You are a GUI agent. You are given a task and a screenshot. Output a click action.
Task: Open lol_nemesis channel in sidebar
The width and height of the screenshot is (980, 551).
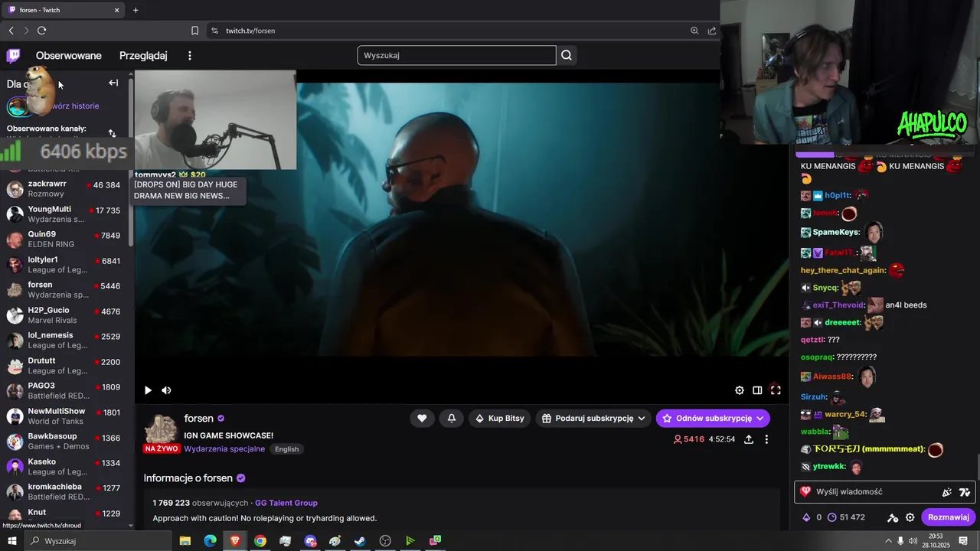[x=64, y=341]
